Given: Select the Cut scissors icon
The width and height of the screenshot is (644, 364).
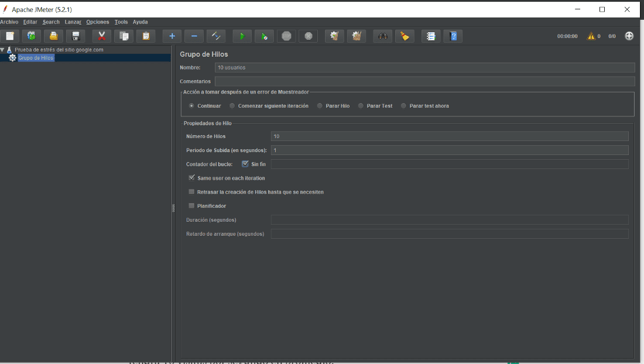Looking at the screenshot, I should coord(101,36).
